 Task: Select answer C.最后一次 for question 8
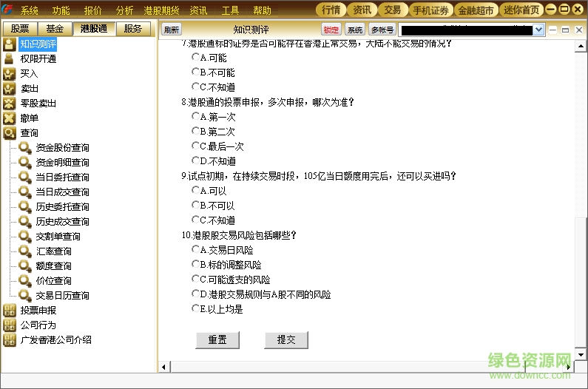195,145
